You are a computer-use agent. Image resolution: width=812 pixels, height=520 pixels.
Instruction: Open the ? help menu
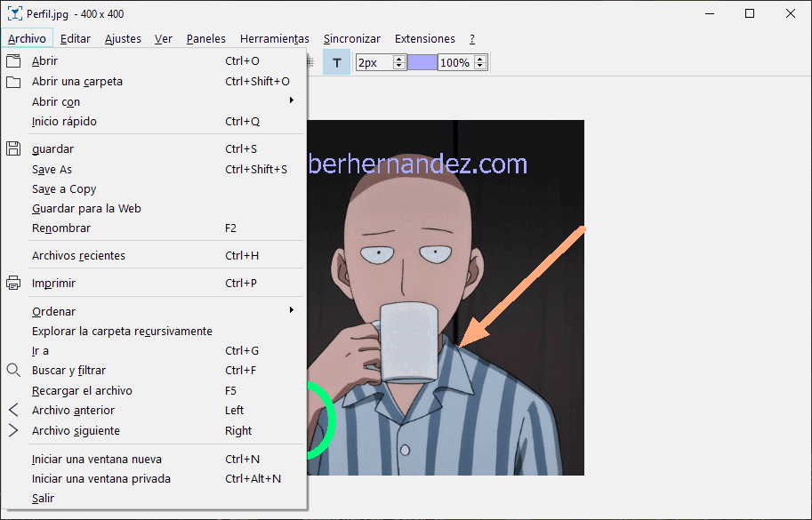(472, 39)
